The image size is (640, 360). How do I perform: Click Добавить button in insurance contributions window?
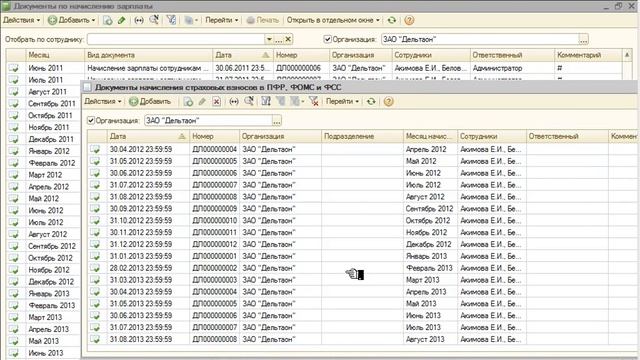pos(150,102)
